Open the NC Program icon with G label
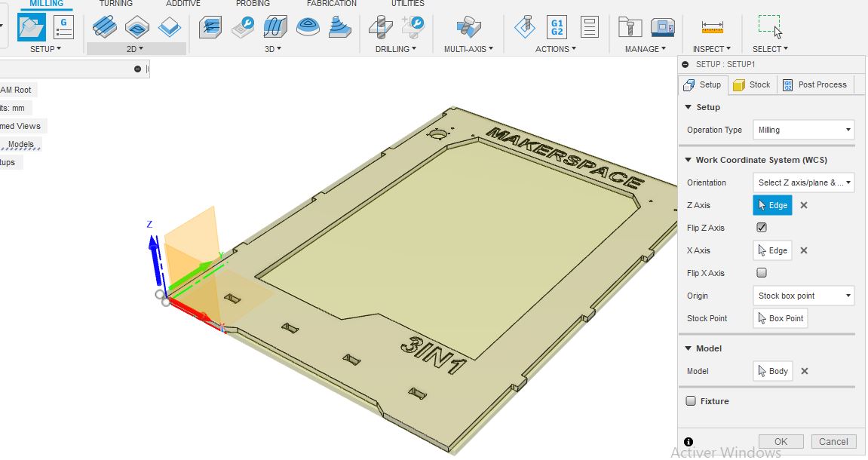Image resolution: width=868 pixels, height=460 pixels. click(x=63, y=27)
